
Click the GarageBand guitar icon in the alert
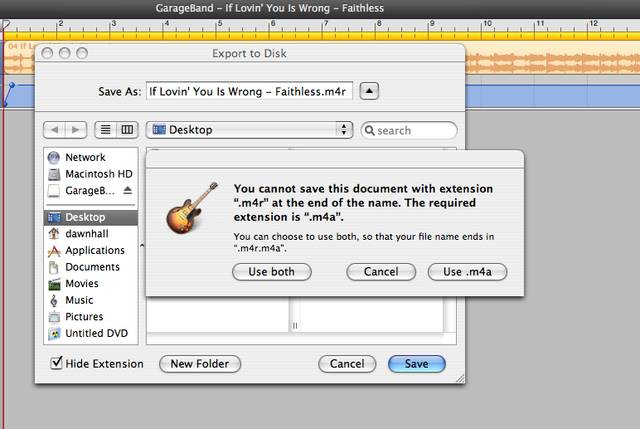pyautogui.click(x=192, y=208)
